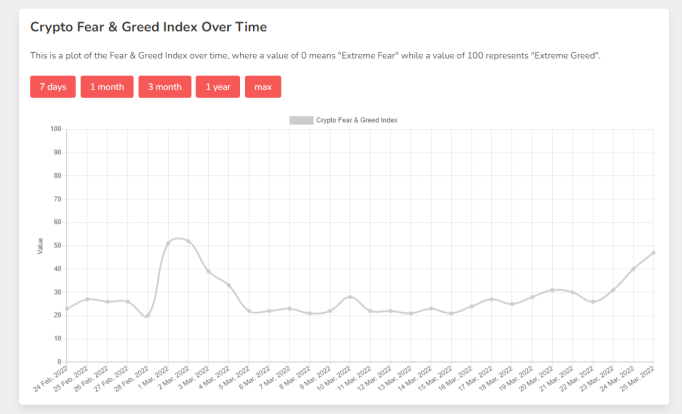This screenshot has width=682, height=414.
Task: Switch the chart to 3 month view
Action: pos(165,87)
